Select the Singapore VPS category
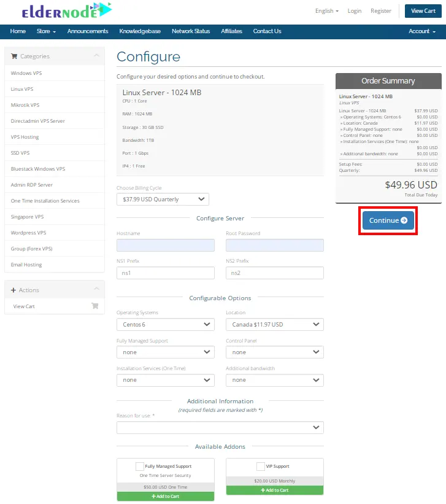Viewport: 446px width, 504px height. click(55, 217)
